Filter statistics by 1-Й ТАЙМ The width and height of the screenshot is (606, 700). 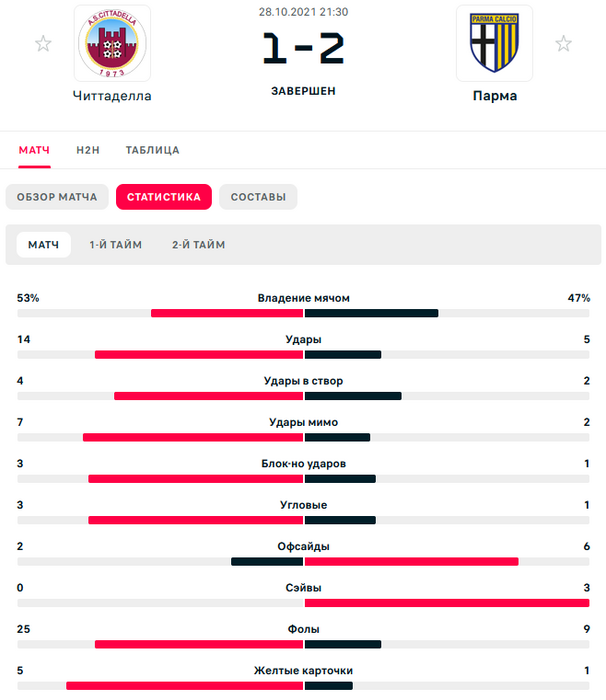pos(115,245)
